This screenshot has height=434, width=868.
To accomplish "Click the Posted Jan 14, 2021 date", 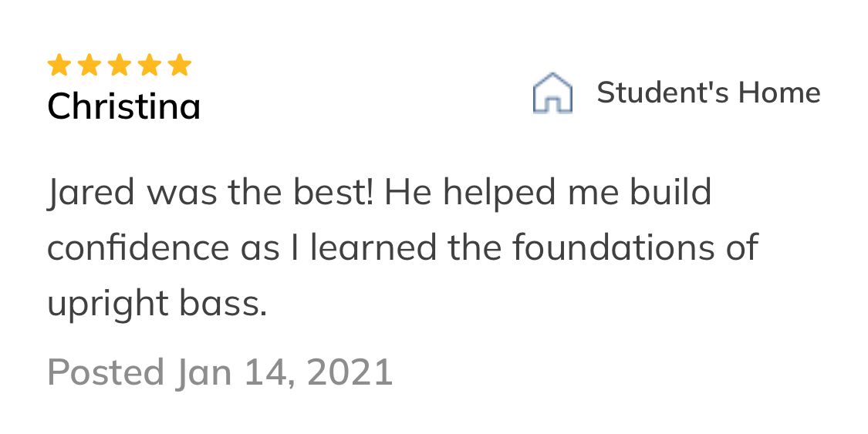I will [x=220, y=372].
